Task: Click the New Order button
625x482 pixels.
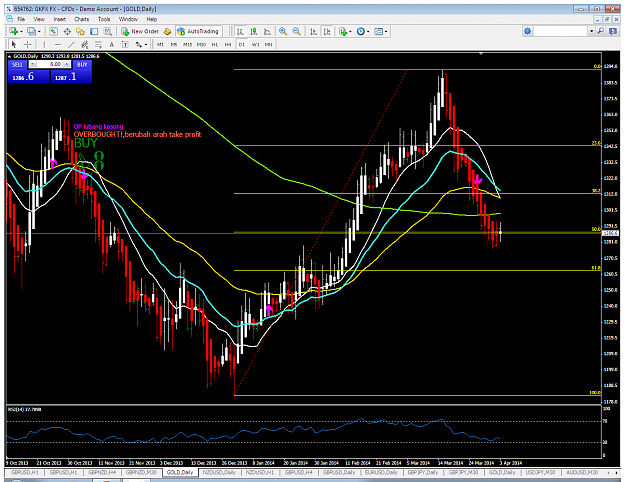Action: [x=140, y=31]
